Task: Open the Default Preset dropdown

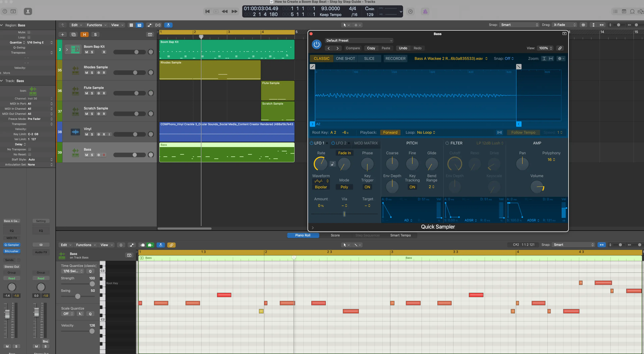Action: pyautogui.click(x=359, y=40)
